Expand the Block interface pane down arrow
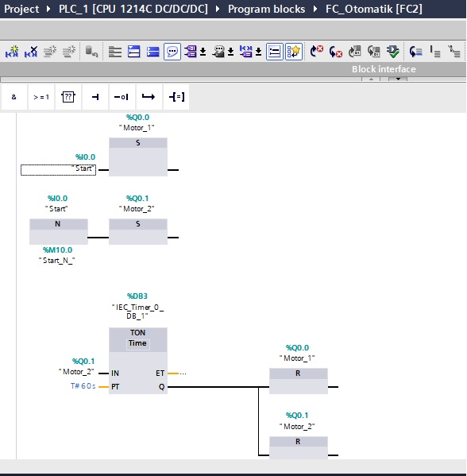Image resolution: width=467 pixels, height=476 pixels. pos(398,79)
